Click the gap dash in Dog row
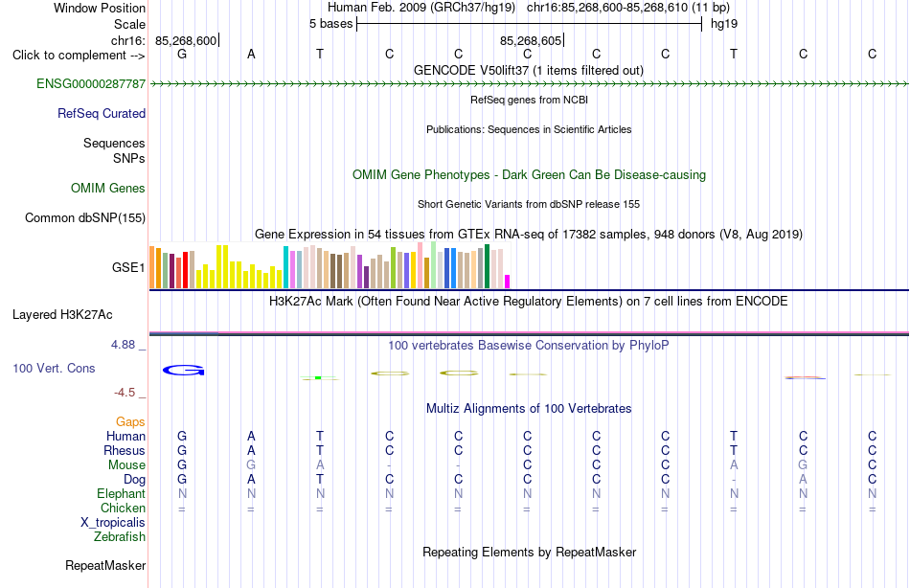This screenshot has height=588, width=910. [734, 480]
